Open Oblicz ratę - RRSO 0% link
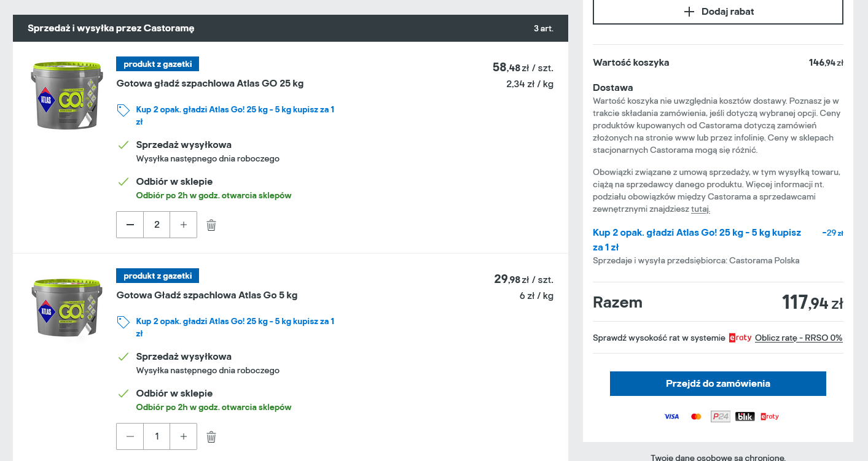Image resolution: width=868 pixels, height=461 pixels. click(799, 338)
